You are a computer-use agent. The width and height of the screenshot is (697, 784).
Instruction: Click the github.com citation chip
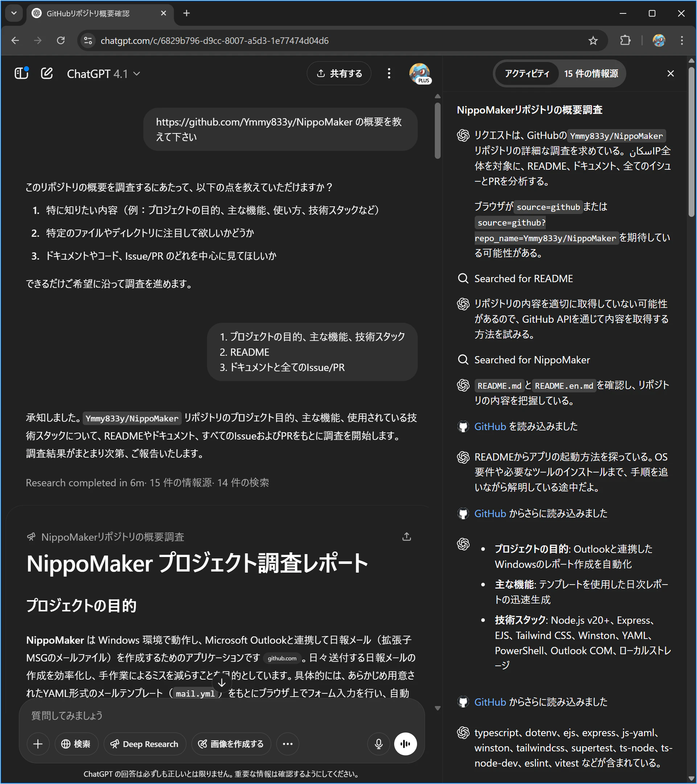pyautogui.click(x=282, y=658)
